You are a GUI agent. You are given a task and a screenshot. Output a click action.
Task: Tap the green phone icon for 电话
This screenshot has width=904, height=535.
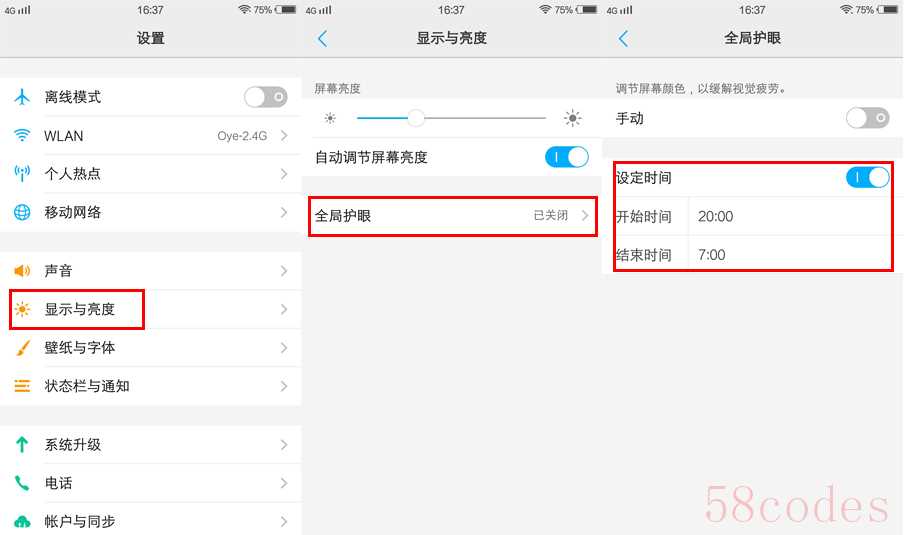pos(22,483)
